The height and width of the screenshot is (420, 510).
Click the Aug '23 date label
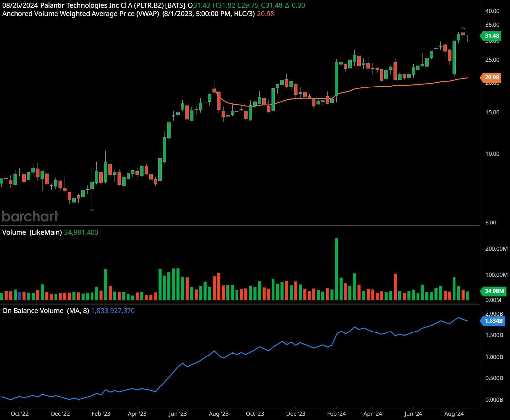(x=219, y=414)
